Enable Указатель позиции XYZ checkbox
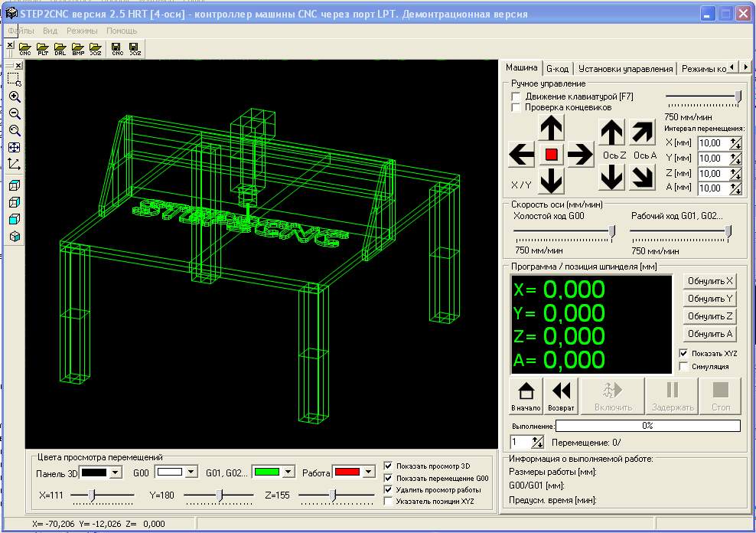Viewport: 756px width, 533px height. point(389,501)
